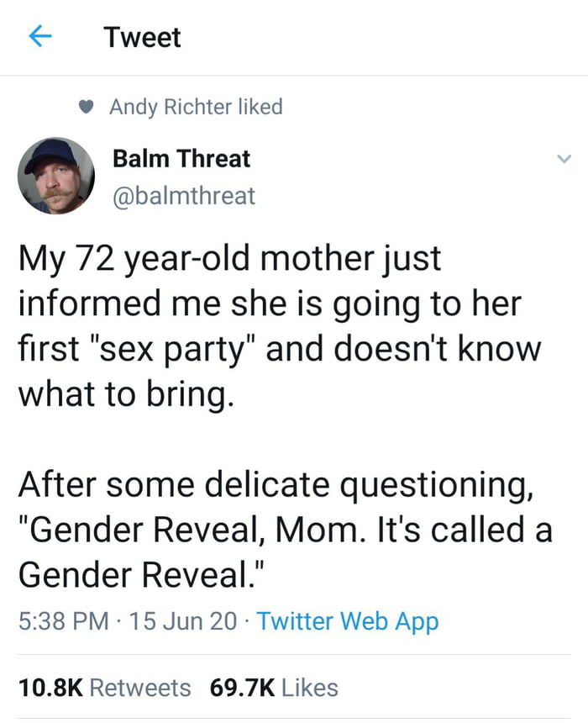Viewport: 588px width, 723px height.
Task: Click the word Retweets in the stats
Action: tap(139, 688)
